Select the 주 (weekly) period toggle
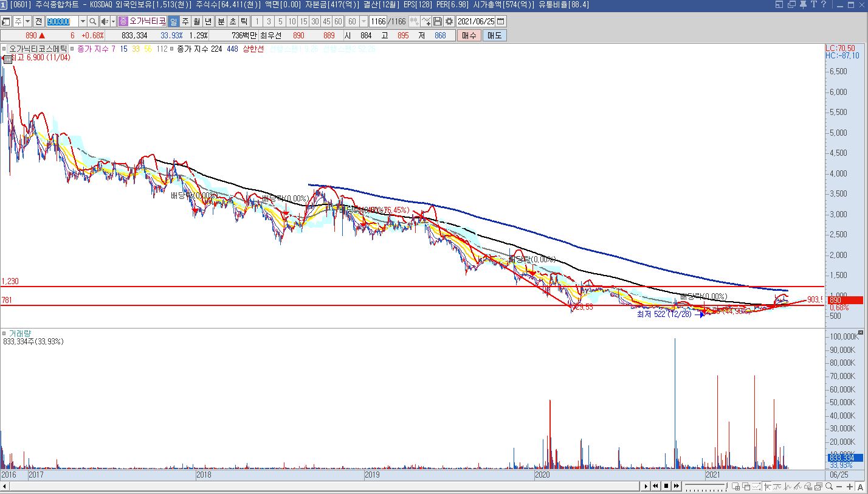The height and width of the screenshot is (494, 868). coord(185,21)
